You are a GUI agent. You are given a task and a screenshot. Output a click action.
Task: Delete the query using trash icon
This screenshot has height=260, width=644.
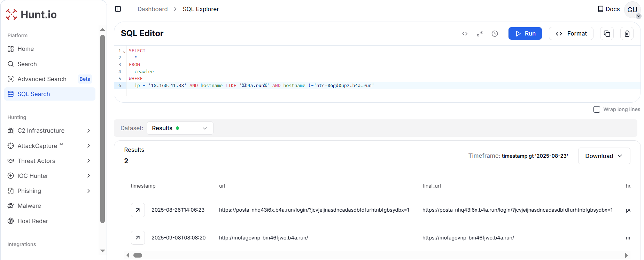(x=627, y=34)
